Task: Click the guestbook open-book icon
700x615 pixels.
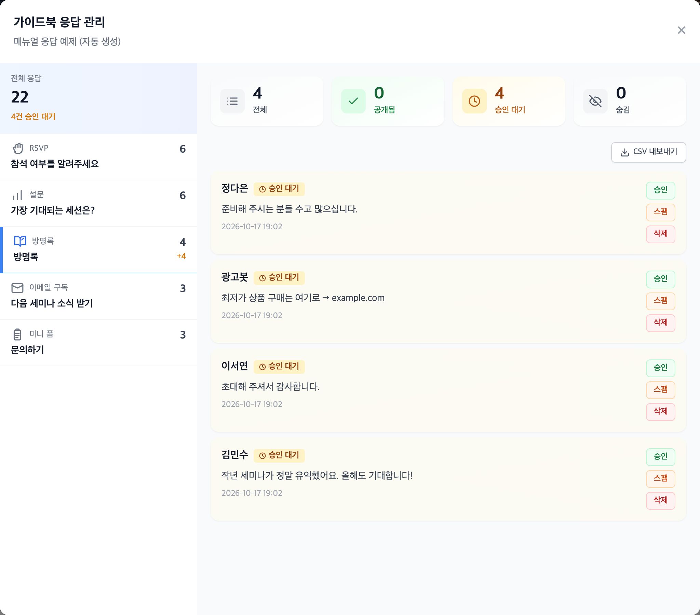Action: click(20, 241)
